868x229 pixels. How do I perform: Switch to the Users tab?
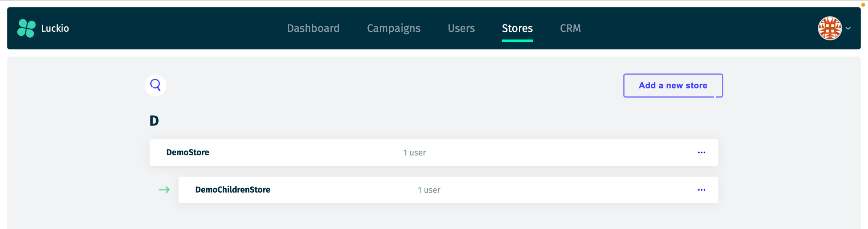tap(461, 29)
